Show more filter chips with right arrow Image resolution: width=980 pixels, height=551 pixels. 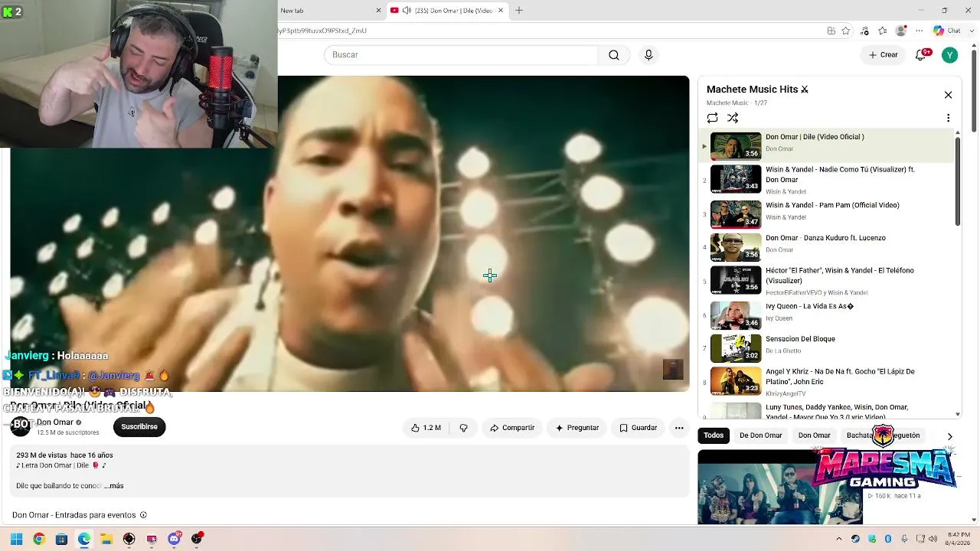[949, 436]
